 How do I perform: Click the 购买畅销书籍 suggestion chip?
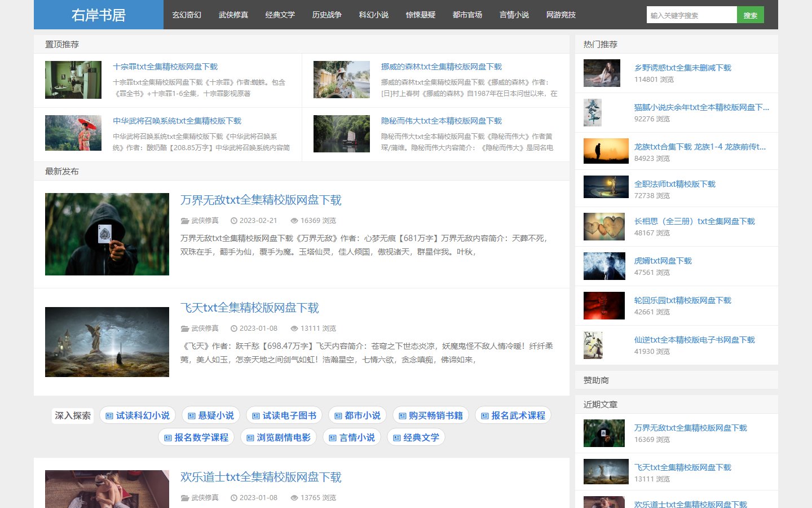(431, 415)
